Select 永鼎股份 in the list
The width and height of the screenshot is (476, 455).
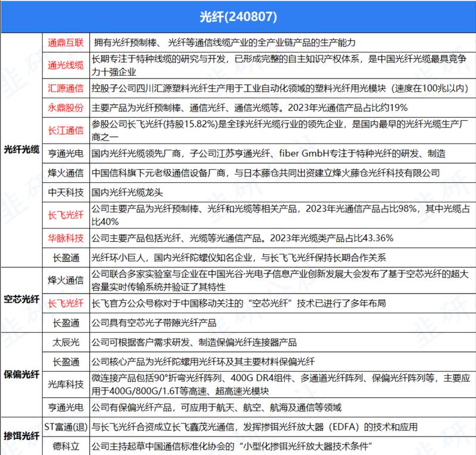(x=65, y=108)
